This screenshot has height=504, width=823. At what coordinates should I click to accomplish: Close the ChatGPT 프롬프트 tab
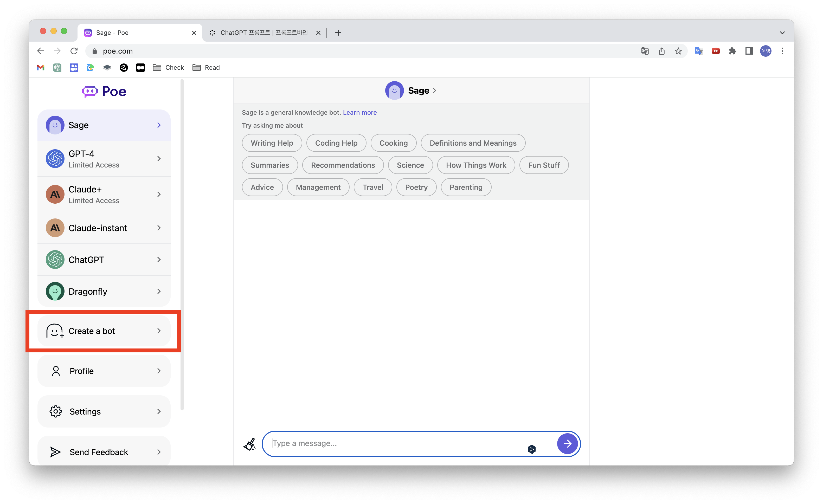coord(318,33)
